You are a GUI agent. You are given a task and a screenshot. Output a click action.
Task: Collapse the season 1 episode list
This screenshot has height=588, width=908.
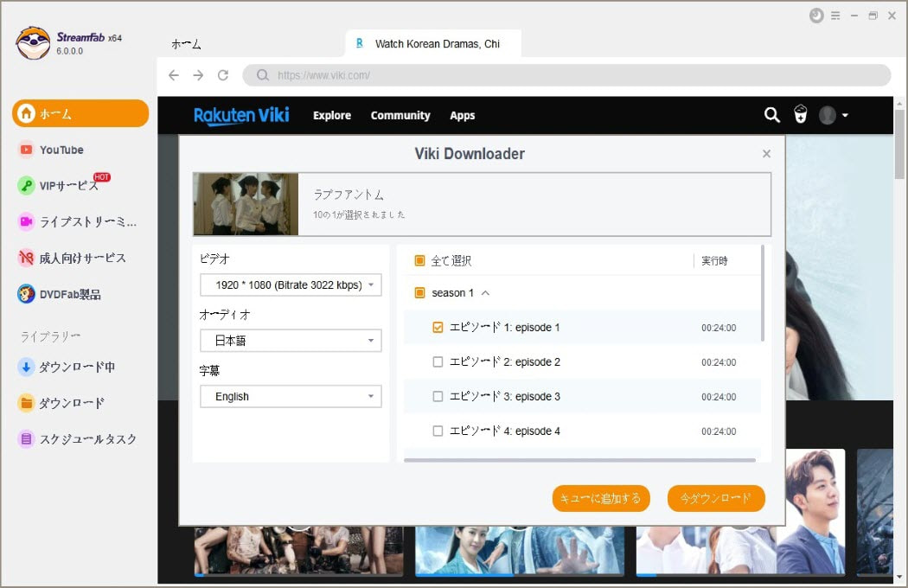(x=485, y=293)
